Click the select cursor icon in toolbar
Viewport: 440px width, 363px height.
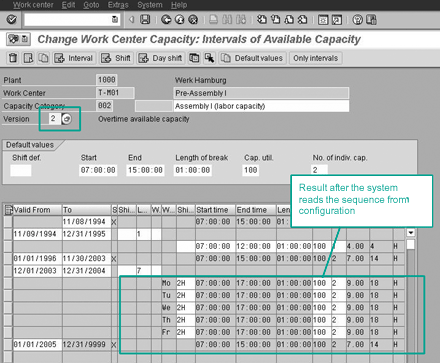click(x=209, y=58)
